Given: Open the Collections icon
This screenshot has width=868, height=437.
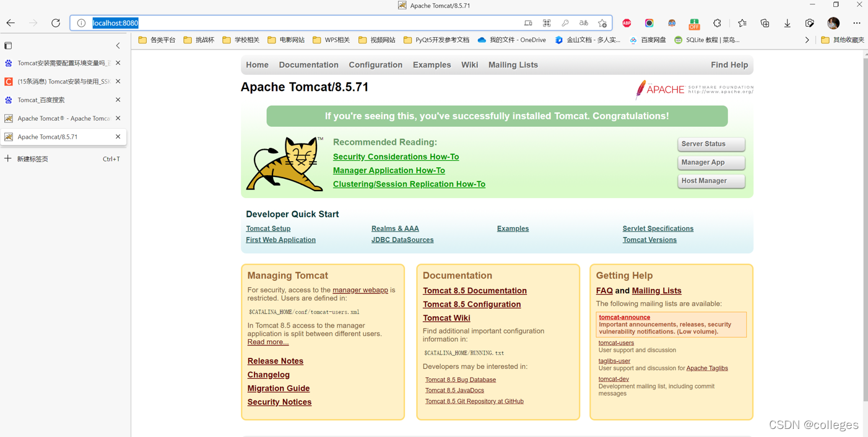Looking at the screenshot, I should point(765,23).
